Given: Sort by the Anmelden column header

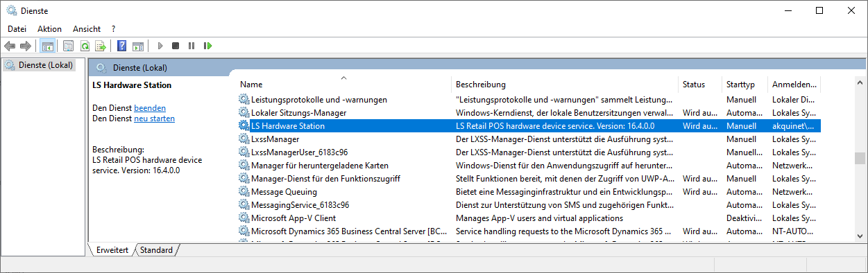Looking at the screenshot, I should (x=794, y=85).
